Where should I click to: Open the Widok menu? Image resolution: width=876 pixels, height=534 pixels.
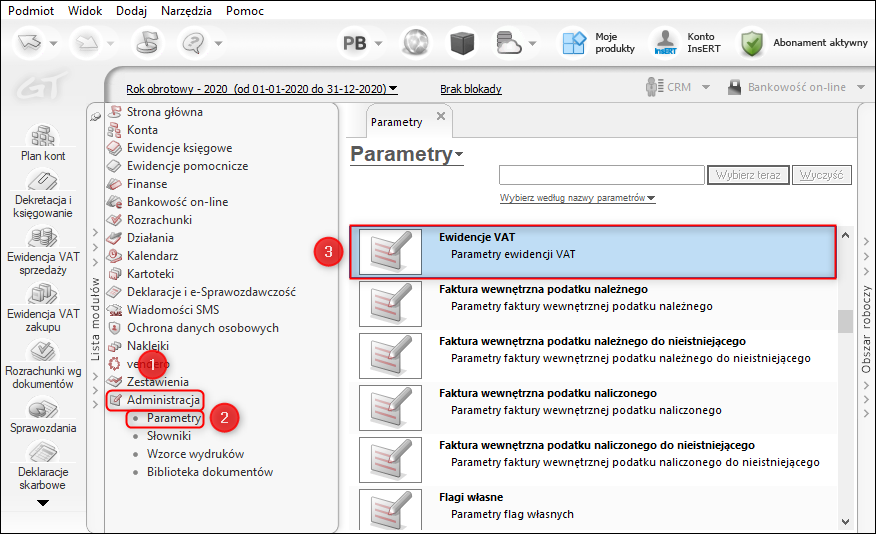[85, 11]
